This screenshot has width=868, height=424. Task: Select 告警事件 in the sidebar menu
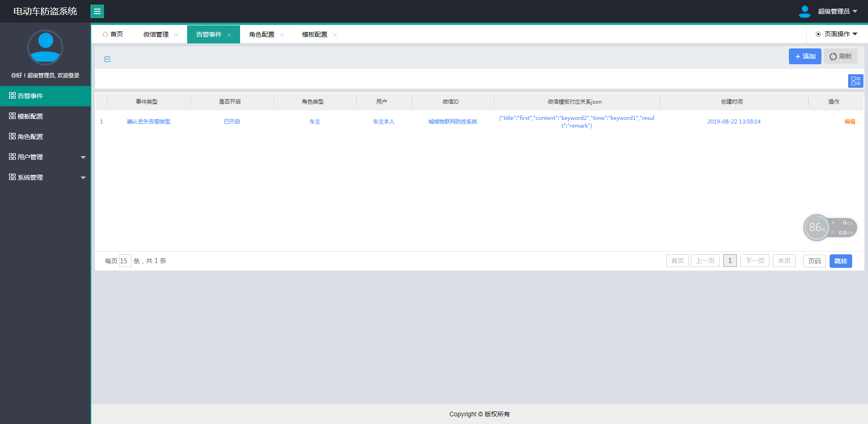point(45,96)
